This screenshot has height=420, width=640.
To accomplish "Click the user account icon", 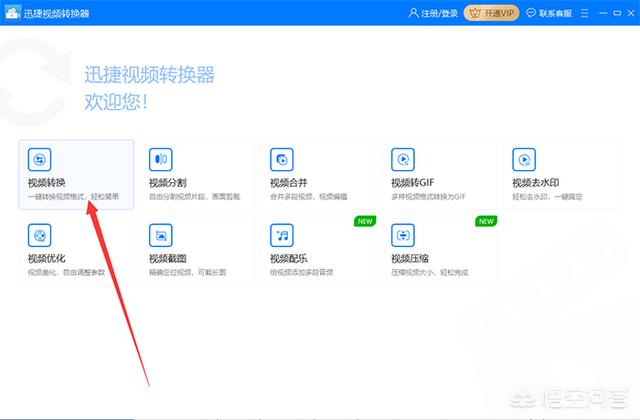I will [413, 13].
